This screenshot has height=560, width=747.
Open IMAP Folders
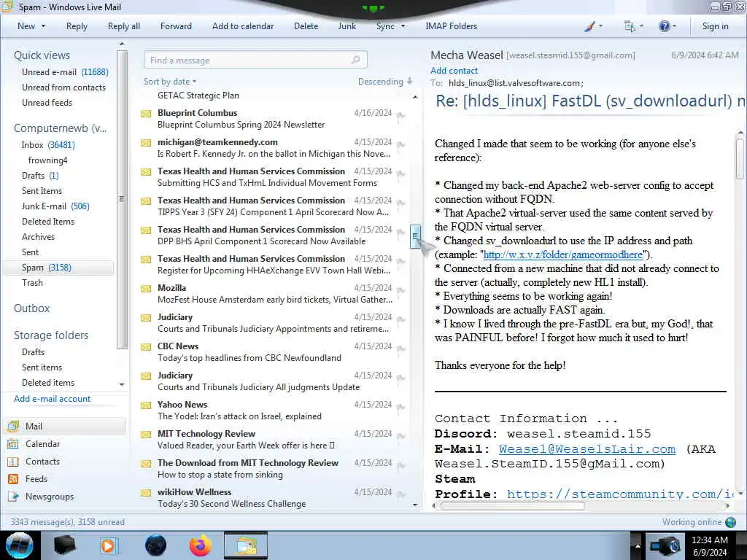451,26
